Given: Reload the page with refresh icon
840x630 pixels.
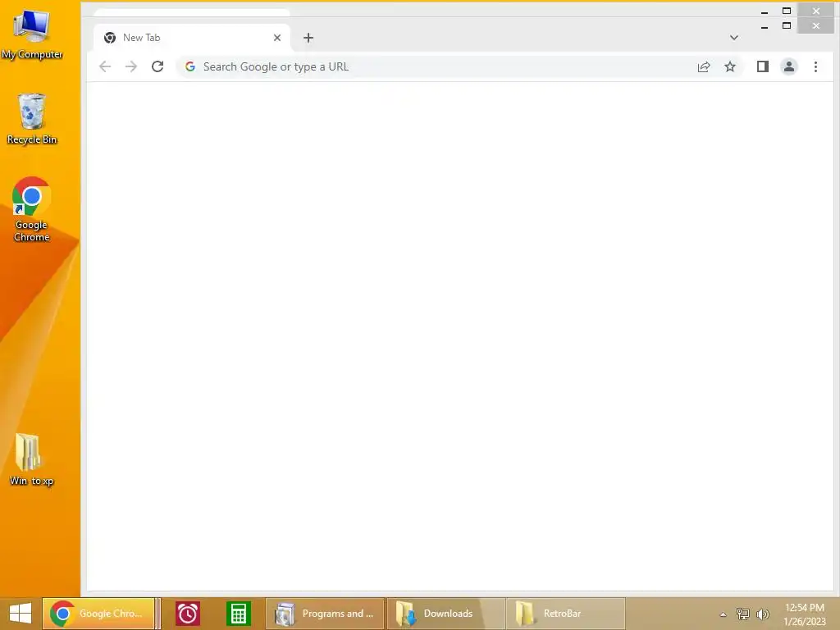Looking at the screenshot, I should click(157, 66).
